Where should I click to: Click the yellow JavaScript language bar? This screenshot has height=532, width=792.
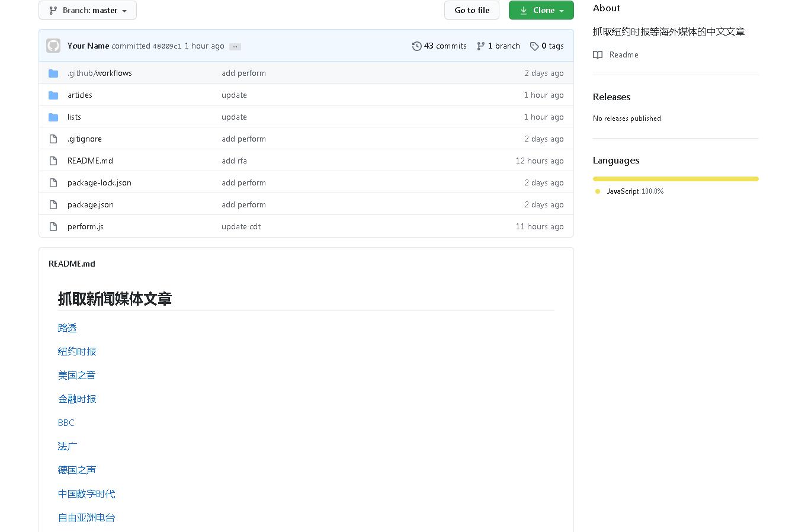pyautogui.click(x=675, y=179)
